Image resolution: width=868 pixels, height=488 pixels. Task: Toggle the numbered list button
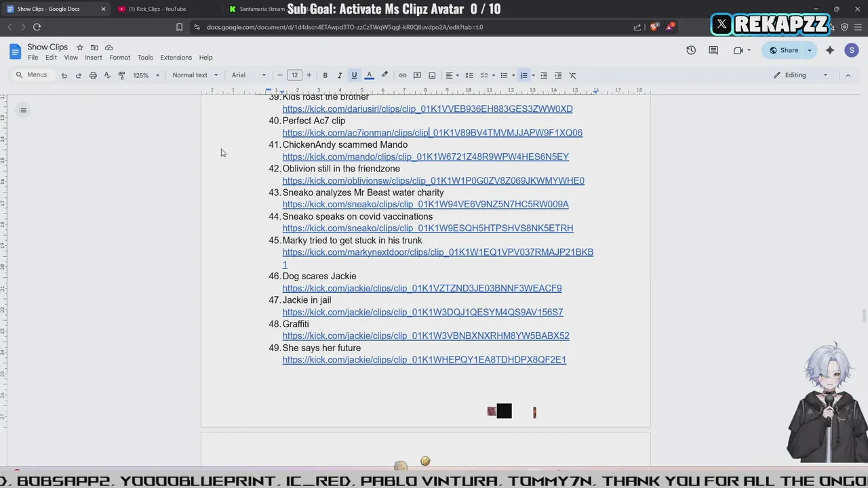click(x=524, y=75)
